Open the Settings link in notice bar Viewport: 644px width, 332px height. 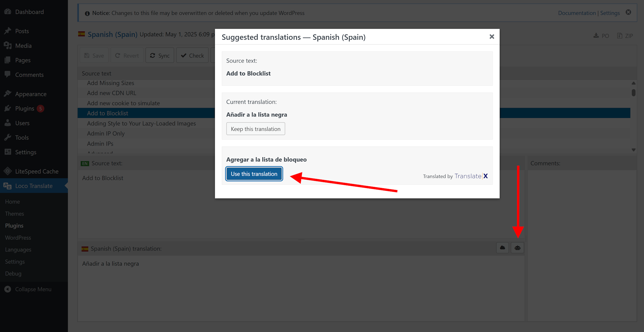pyautogui.click(x=610, y=13)
